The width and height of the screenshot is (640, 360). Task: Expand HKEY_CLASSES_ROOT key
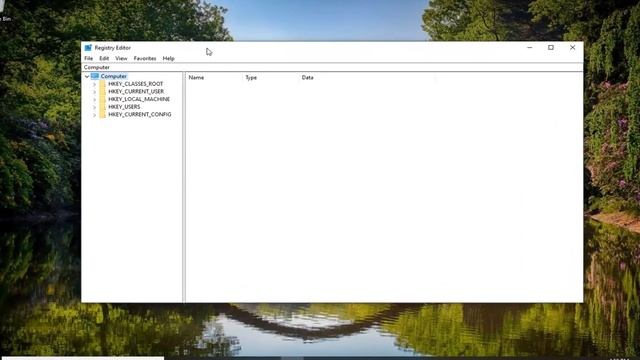[94, 84]
